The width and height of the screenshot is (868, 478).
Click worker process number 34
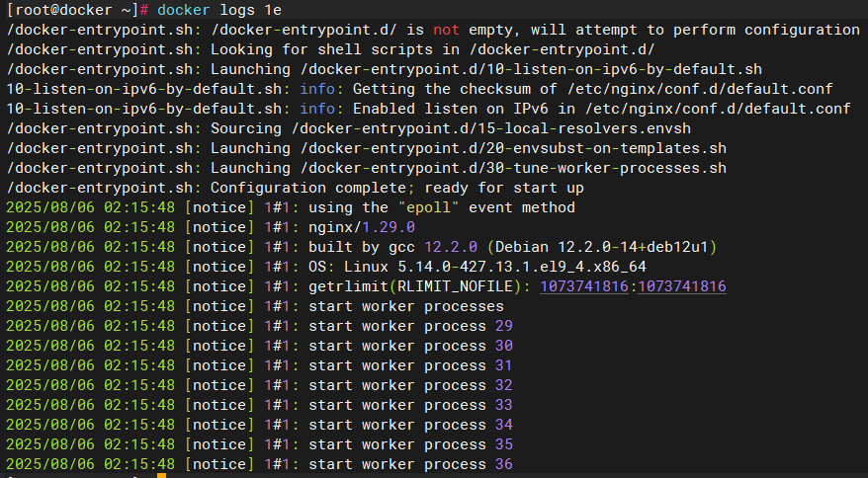click(x=504, y=425)
